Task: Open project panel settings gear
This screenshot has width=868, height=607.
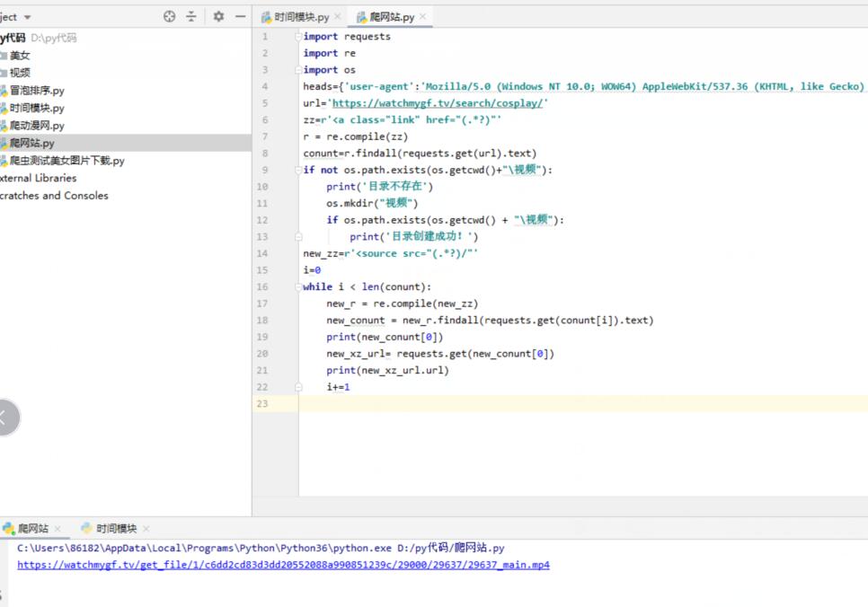Action: coord(218,17)
